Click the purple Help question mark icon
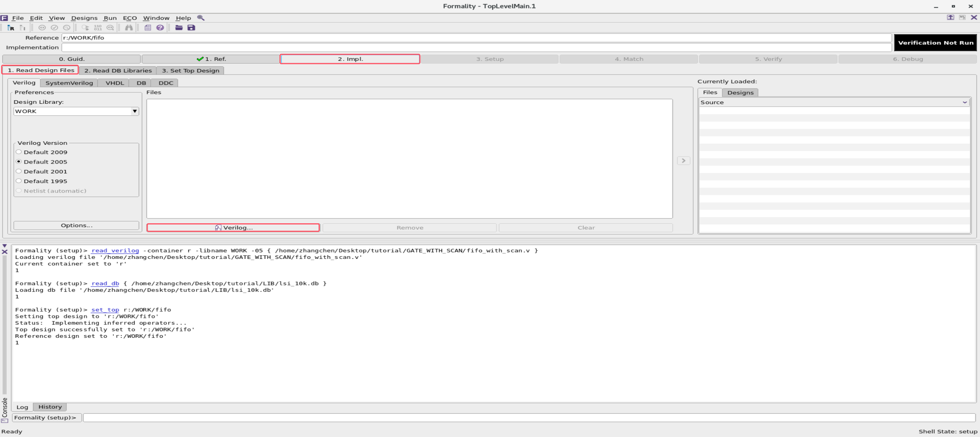 [160, 28]
